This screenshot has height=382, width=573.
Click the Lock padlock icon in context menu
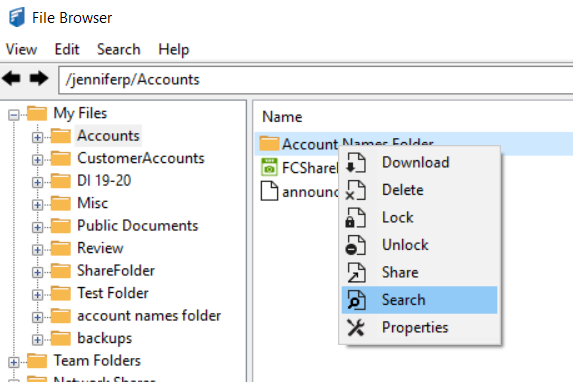coord(356,218)
